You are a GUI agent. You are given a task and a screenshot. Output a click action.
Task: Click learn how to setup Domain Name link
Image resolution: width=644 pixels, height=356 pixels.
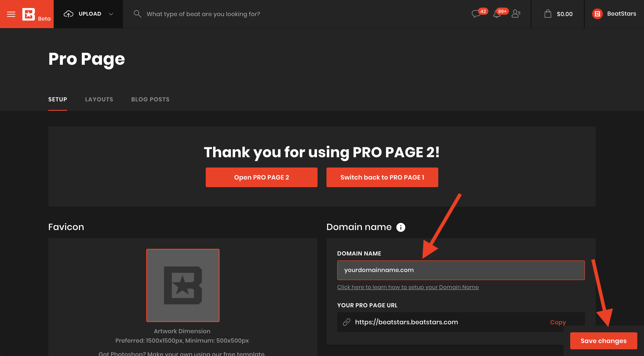(x=408, y=287)
